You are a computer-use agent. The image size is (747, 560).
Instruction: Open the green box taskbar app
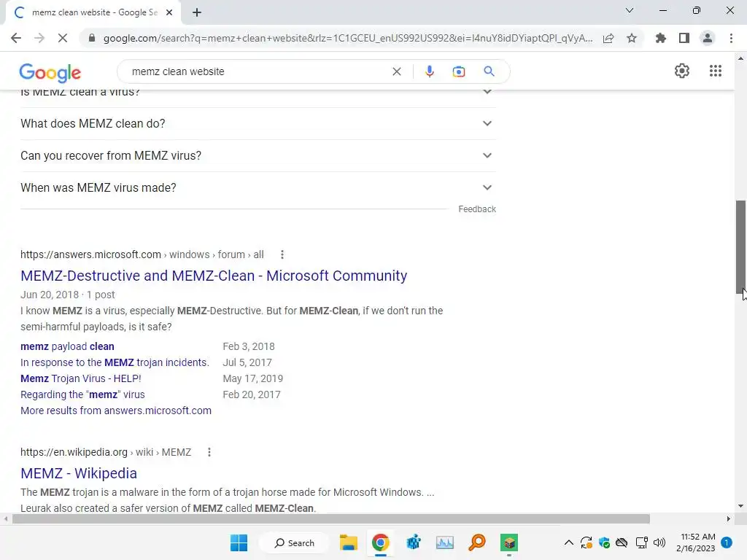pyautogui.click(x=508, y=542)
